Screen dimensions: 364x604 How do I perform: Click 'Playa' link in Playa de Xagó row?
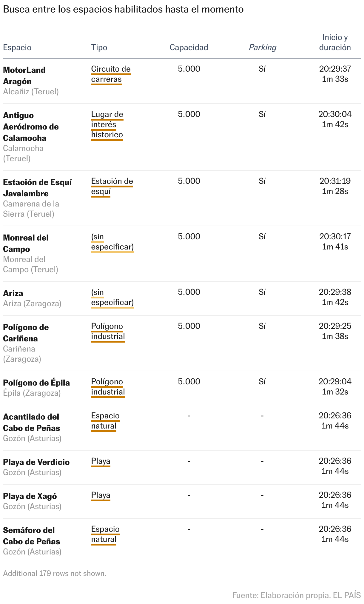[101, 495]
